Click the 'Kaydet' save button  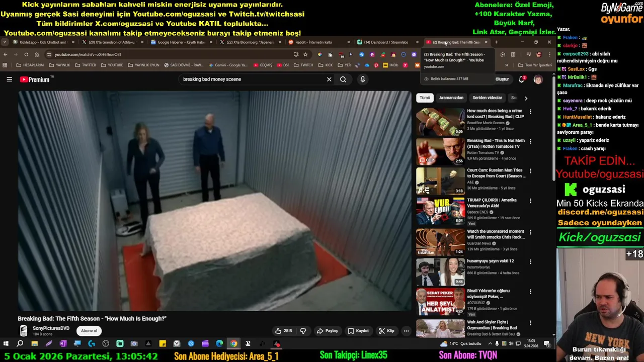coord(358,331)
